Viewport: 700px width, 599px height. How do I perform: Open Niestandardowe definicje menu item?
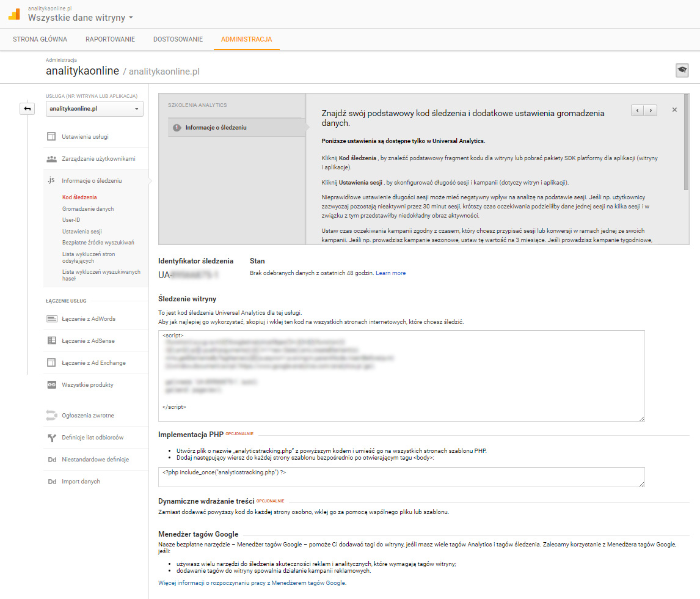point(95,459)
